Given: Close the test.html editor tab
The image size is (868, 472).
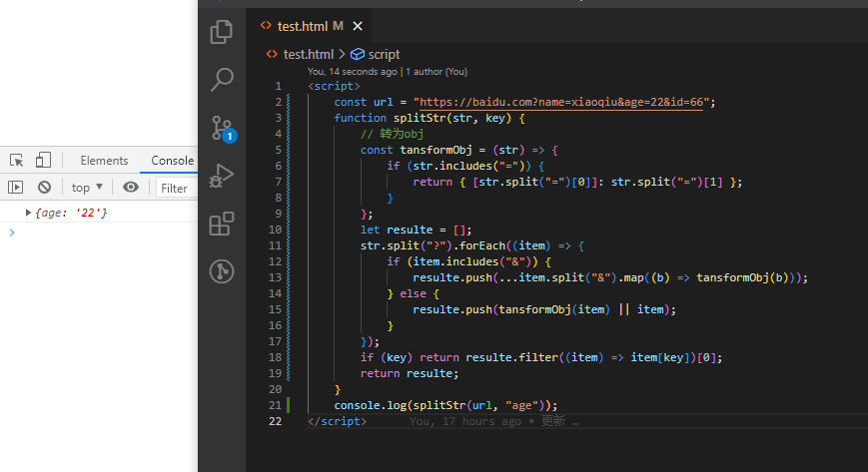Looking at the screenshot, I should 358,26.
